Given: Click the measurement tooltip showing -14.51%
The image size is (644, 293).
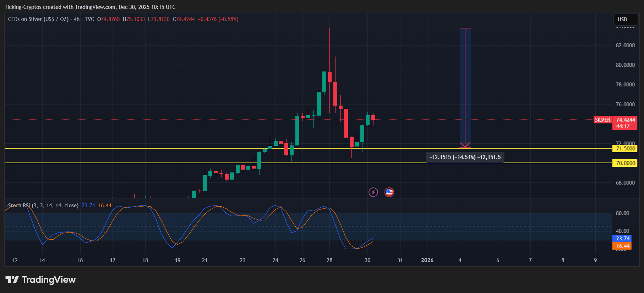Looking at the screenshot, I should coord(465,157).
